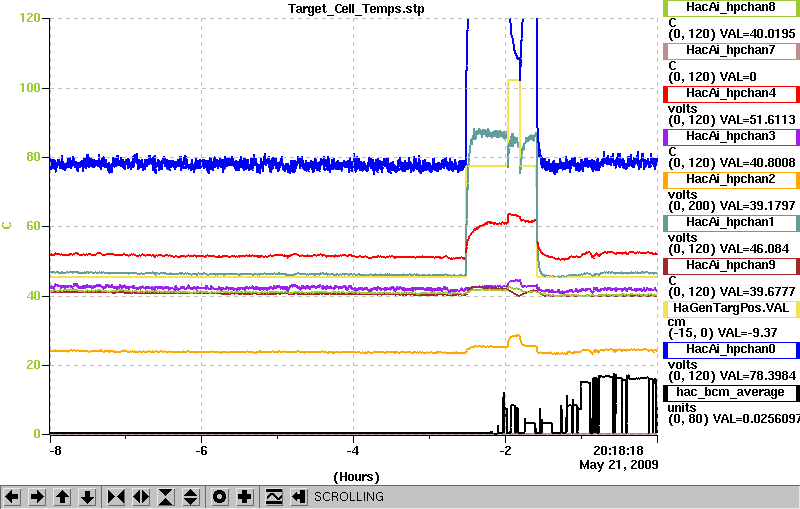This screenshot has height=509, width=800.
Task: Click the 0 tick label on the y-axis
Action: pos(37,434)
